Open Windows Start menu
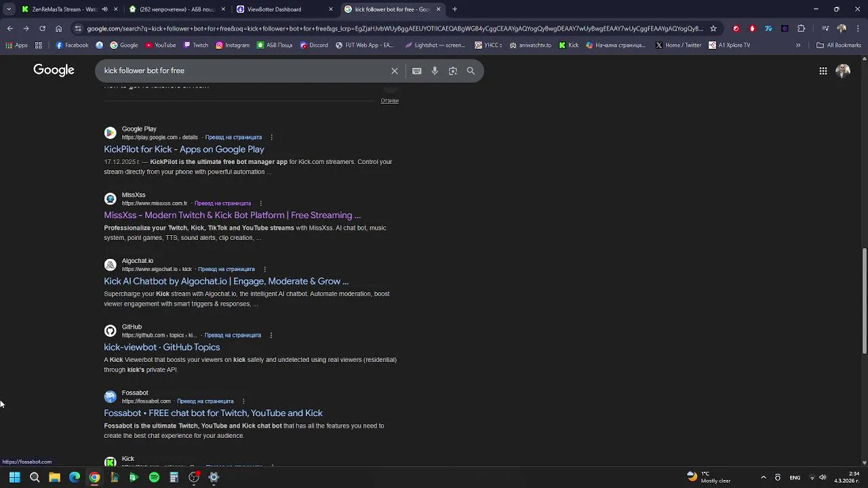The height and width of the screenshot is (488, 868). 14,477
